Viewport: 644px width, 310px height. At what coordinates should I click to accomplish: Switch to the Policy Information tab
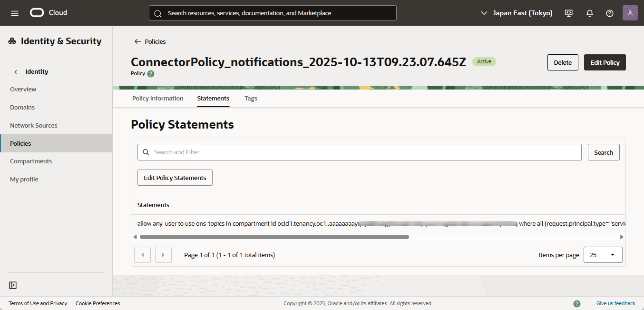click(157, 99)
